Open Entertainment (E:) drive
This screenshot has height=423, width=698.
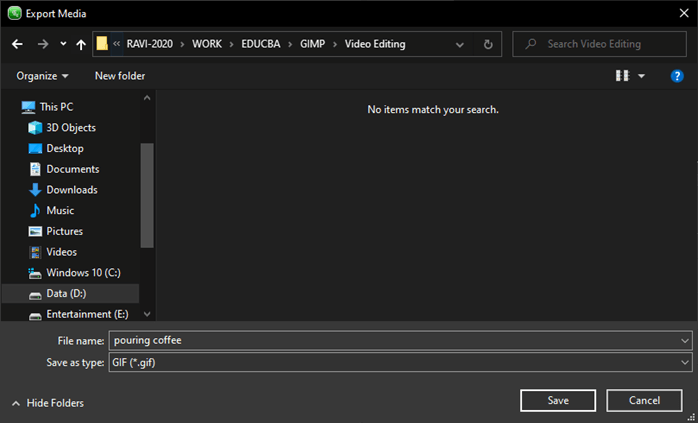[87, 314]
